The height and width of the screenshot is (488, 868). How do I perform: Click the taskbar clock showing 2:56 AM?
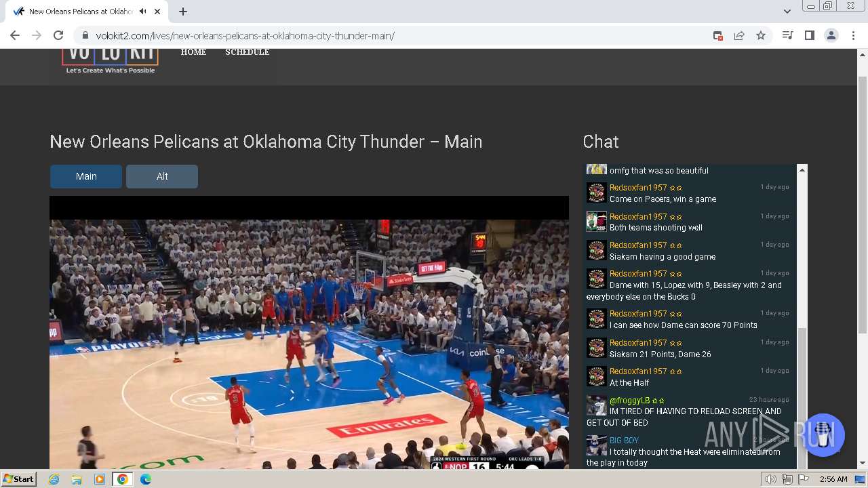pos(833,479)
